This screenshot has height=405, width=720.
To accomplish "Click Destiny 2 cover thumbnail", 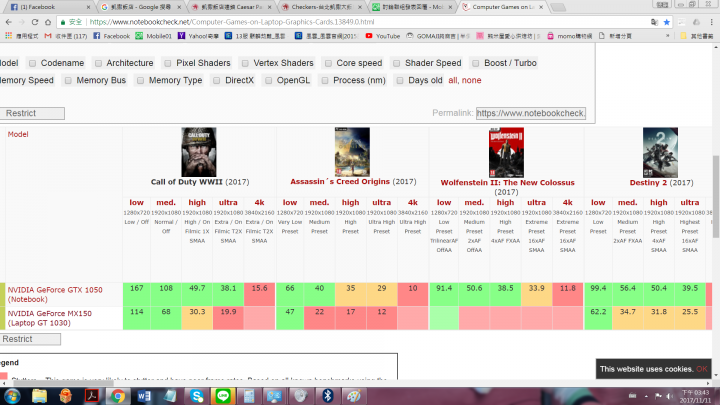I will point(660,152).
